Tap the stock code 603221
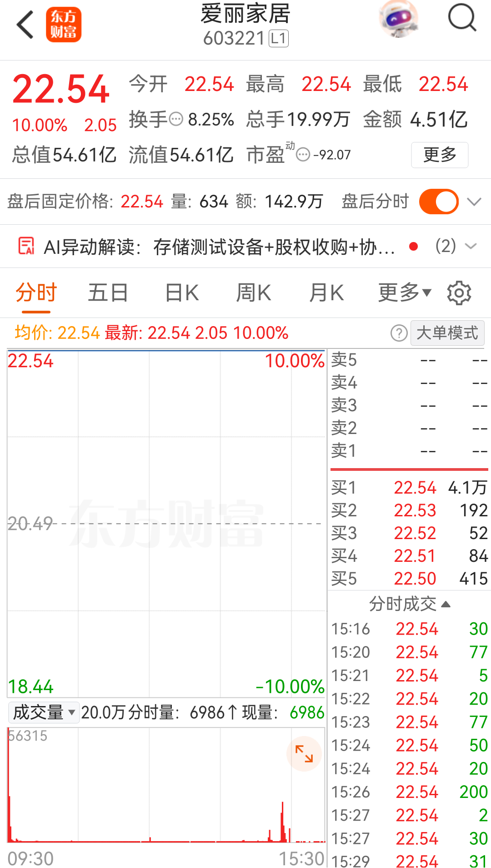The image size is (491, 868). (234, 39)
